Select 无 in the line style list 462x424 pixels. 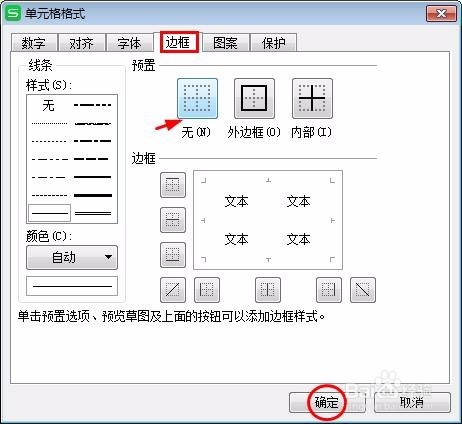coord(49,105)
